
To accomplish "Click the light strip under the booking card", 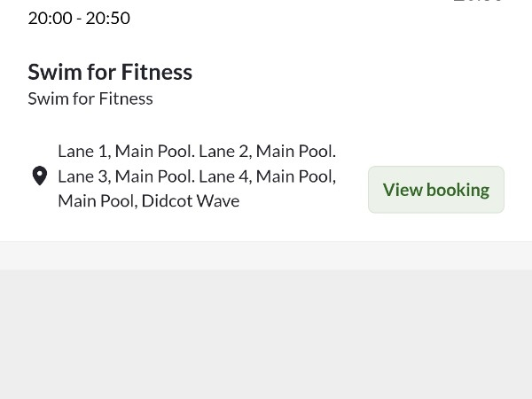I will 266,255.
